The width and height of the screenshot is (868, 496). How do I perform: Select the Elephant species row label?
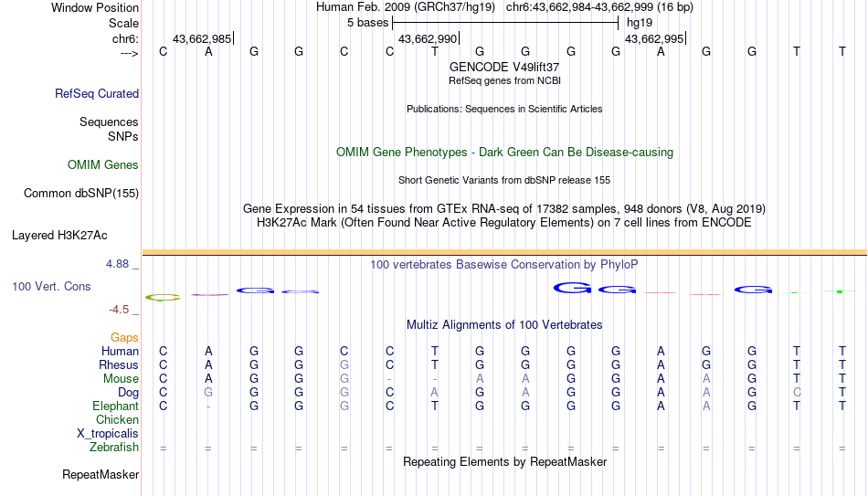[116, 406]
